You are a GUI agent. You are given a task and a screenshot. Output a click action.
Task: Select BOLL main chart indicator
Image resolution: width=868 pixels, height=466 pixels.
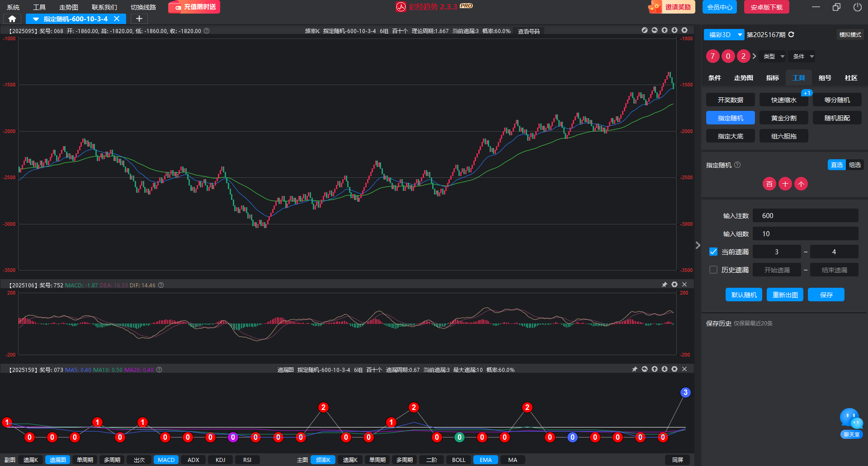[458, 460]
